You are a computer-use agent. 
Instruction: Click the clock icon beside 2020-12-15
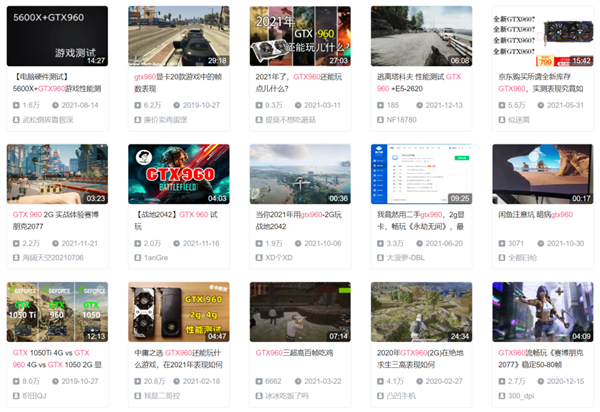541,381
